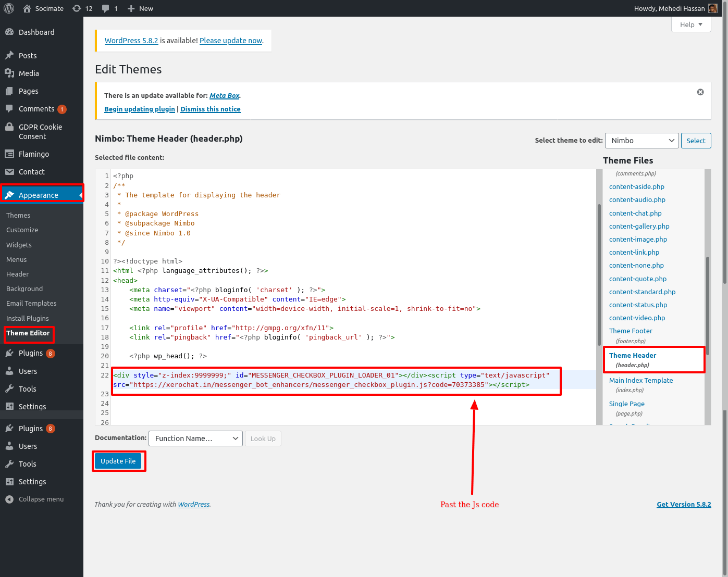Open content-chat.php file

coord(635,213)
